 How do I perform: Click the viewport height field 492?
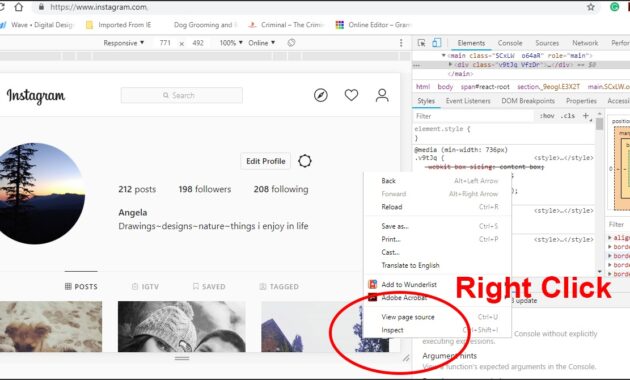[198, 43]
